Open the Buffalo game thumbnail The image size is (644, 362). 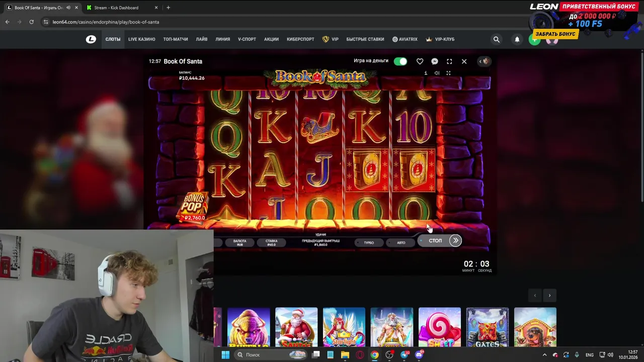pyautogui.click(x=249, y=327)
